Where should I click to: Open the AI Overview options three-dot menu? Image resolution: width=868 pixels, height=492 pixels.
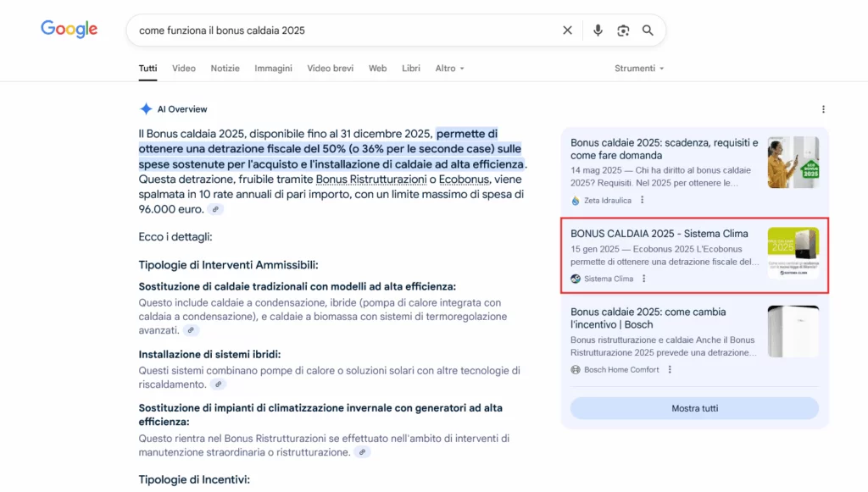pyautogui.click(x=823, y=108)
